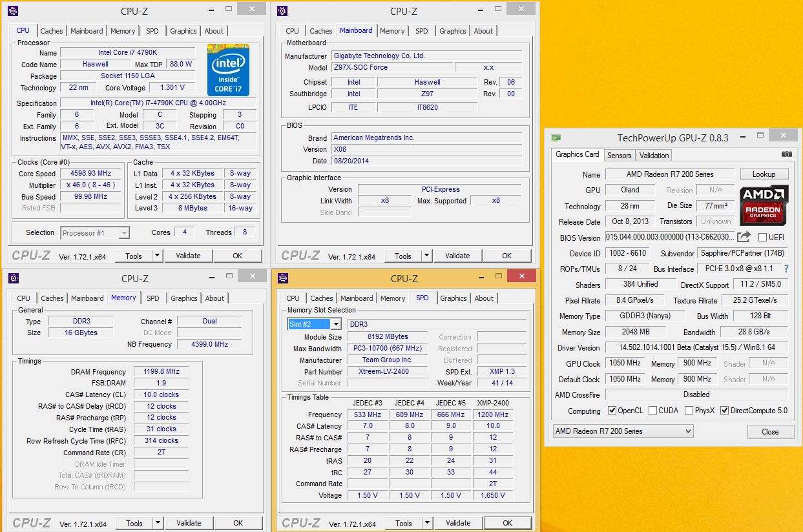The width and height of the screenshot is (803, 532).
Task: Click OK in the SPD window
Action: click(x=508, y=523)
